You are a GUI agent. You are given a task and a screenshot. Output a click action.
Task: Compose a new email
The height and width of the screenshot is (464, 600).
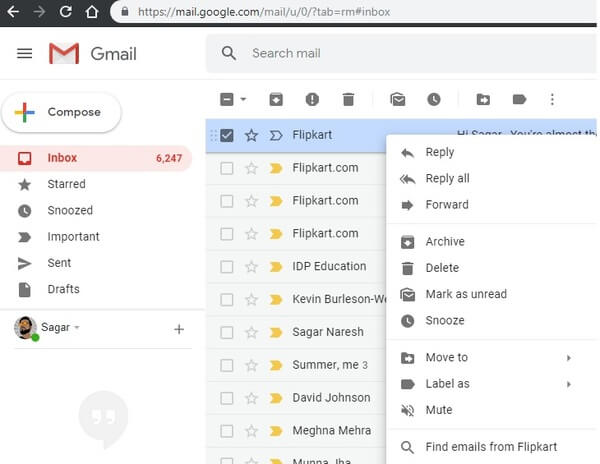point(61,112)
